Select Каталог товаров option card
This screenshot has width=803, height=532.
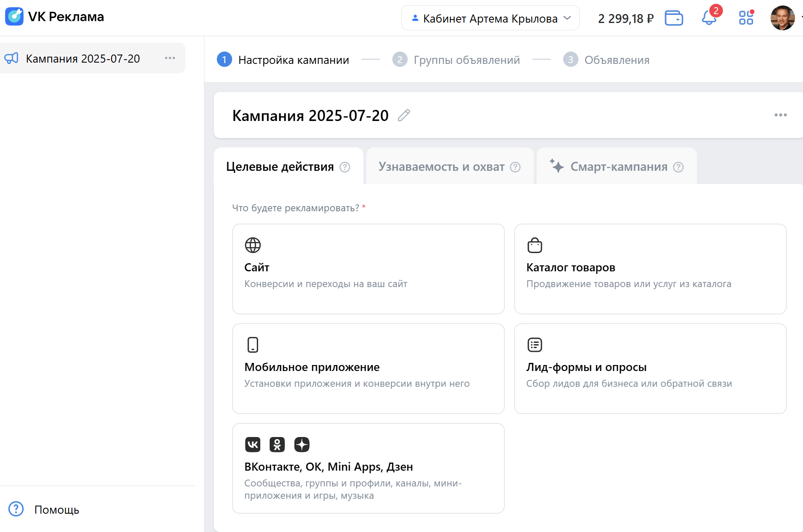point(650,269)
